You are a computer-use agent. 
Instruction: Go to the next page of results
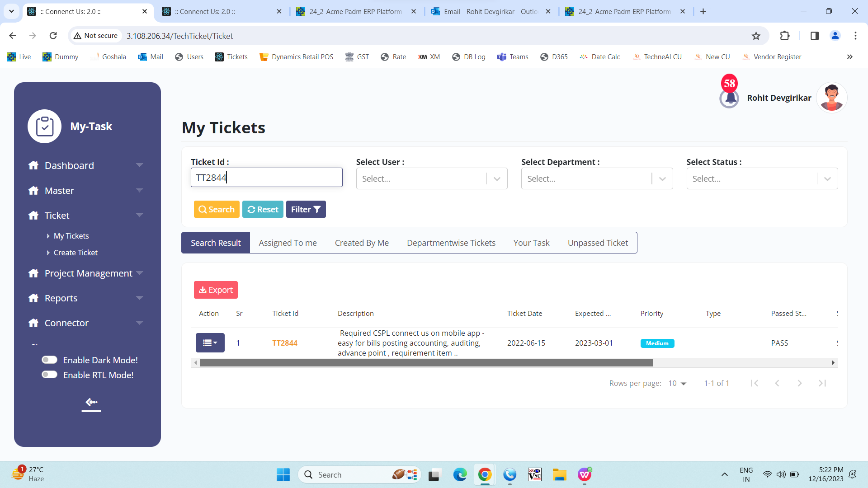[x=800, y=383]
